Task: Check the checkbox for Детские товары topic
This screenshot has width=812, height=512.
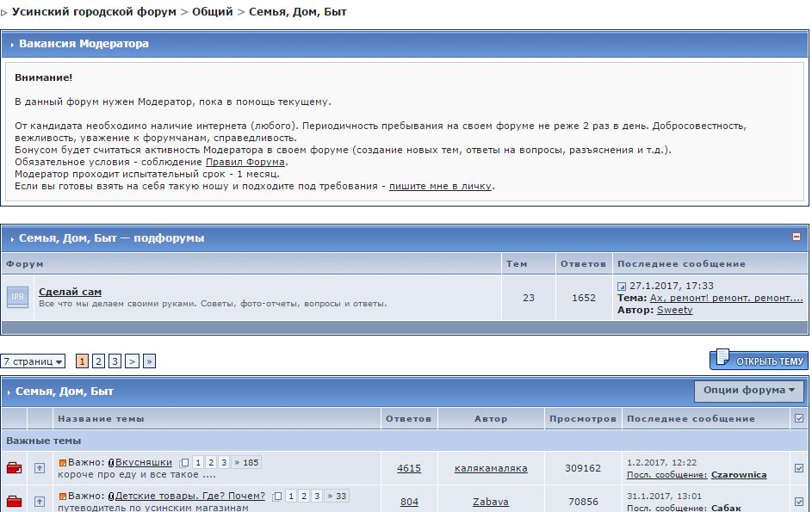Action: click(x=797, y=501)
